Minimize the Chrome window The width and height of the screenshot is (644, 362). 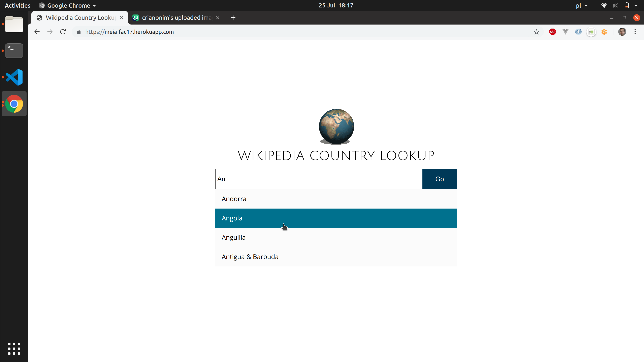click(x=612, y=18)
